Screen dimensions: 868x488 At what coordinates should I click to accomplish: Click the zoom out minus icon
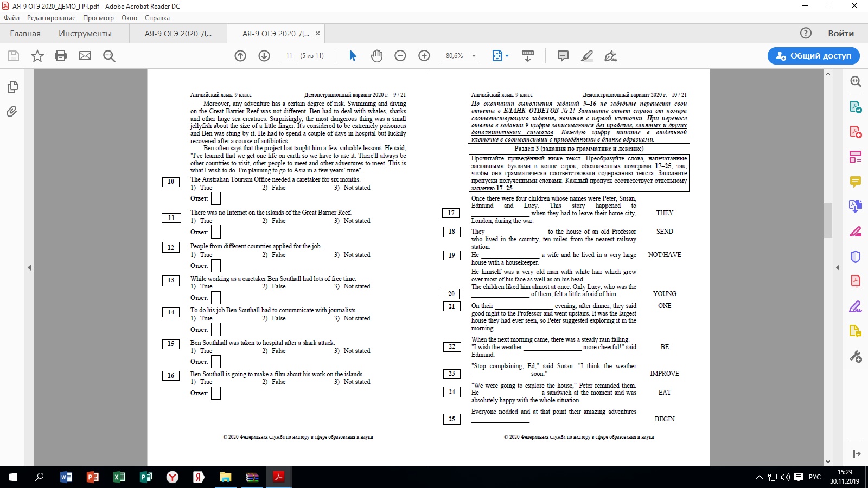tap(400, 56)
